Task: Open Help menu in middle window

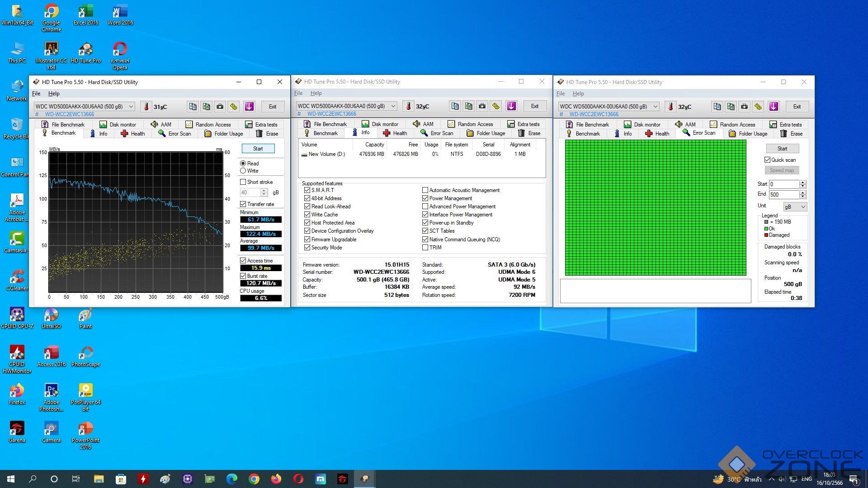Action: (x=316, y=93)
